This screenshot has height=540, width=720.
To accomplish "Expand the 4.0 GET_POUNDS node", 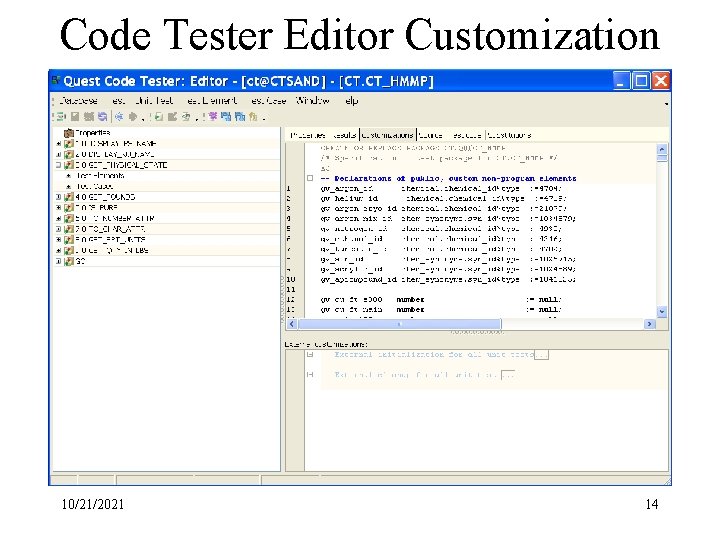I will [x=58, y=197].
